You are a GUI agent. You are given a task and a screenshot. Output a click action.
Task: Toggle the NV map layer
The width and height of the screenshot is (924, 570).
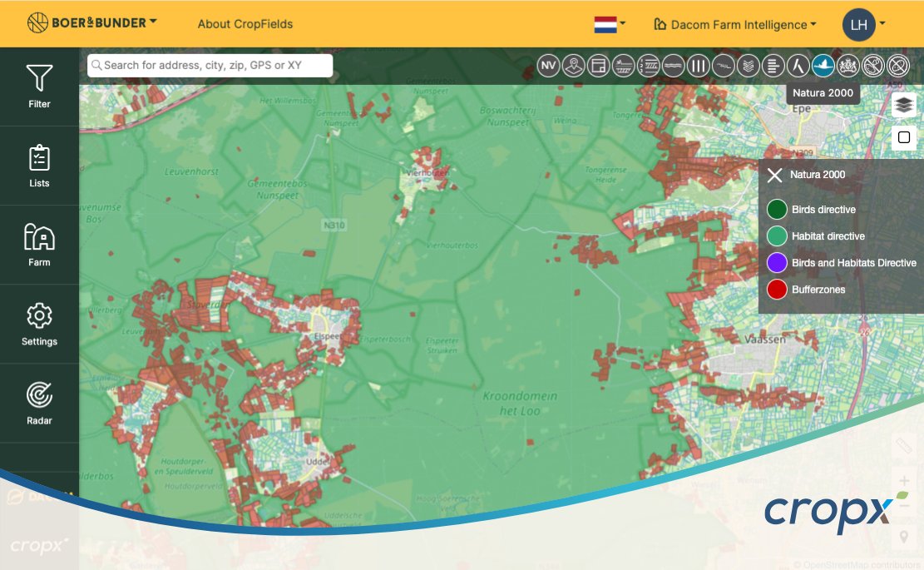549,66
